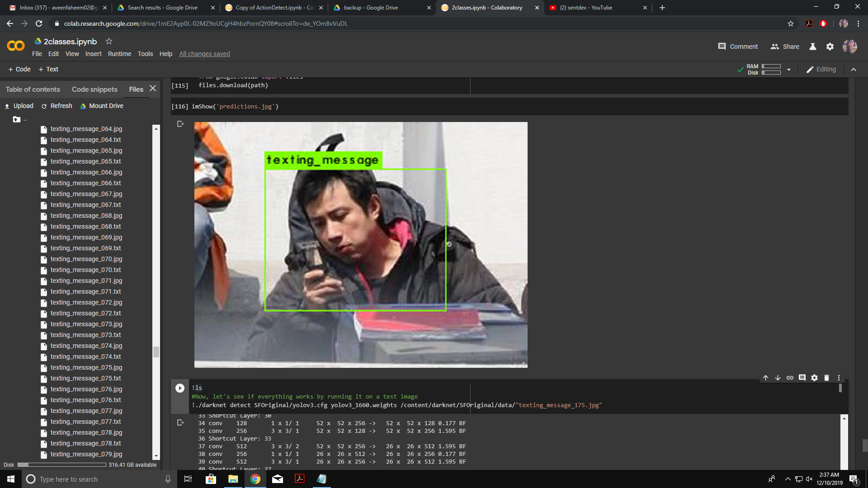This screenshot has height=488, width=868.
Task: Clear output icon of image cell
Action: [x=180, y=124]
